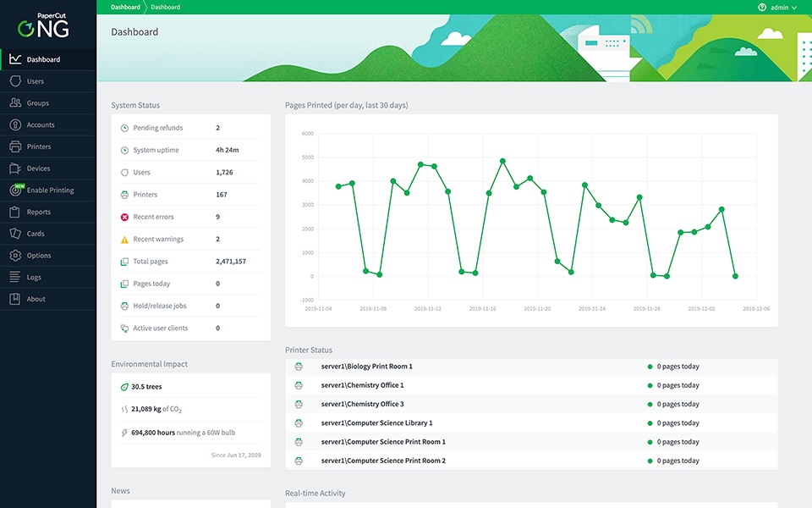Open the Reports menu item

tap(39, 213)
